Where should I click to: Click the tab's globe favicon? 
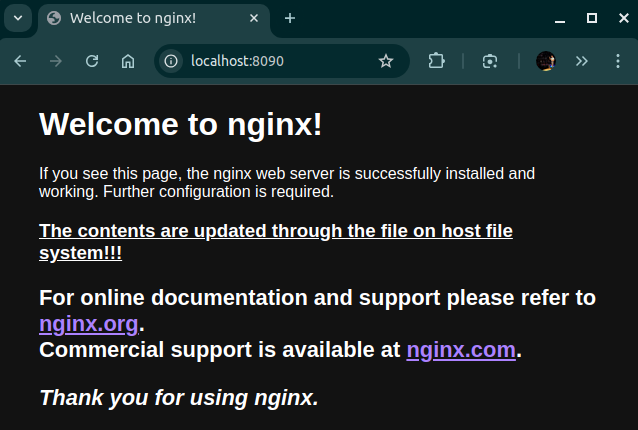[x=54, y=18]
